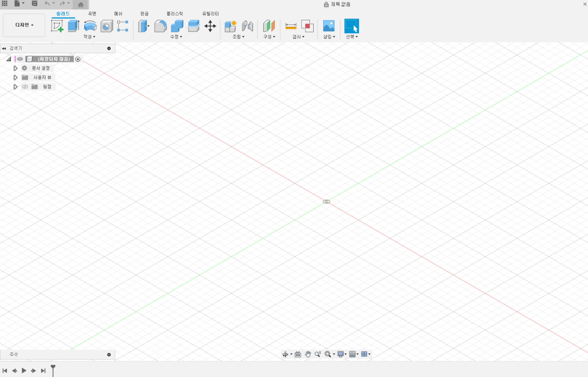Undo the last action
The image size is (588, 377).
pyautogui.click(x=47, y=4)
